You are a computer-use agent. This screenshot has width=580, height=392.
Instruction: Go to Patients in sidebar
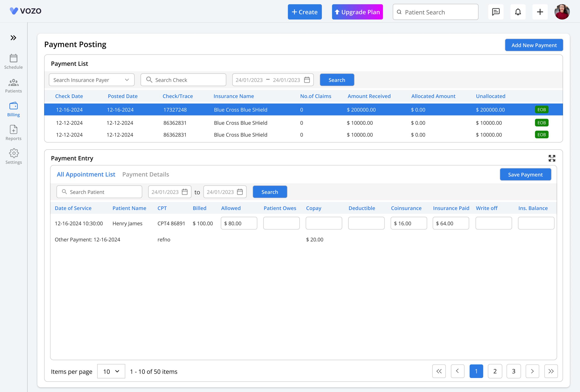(13, 86)
